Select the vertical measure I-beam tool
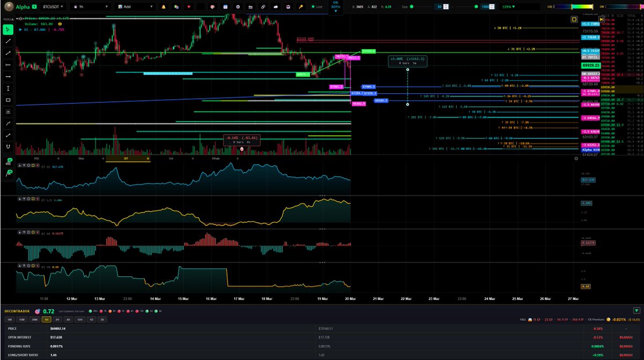 click(8, 88)
